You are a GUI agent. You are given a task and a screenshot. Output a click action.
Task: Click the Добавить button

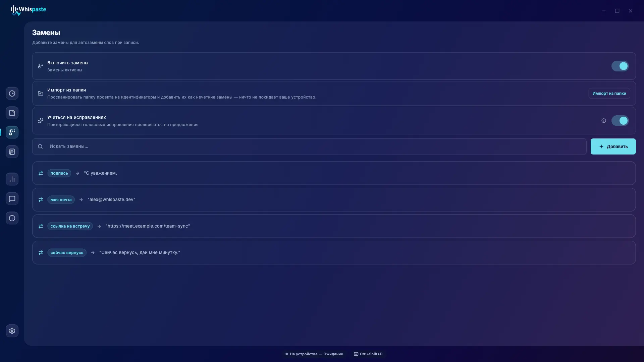coord(613,146)
